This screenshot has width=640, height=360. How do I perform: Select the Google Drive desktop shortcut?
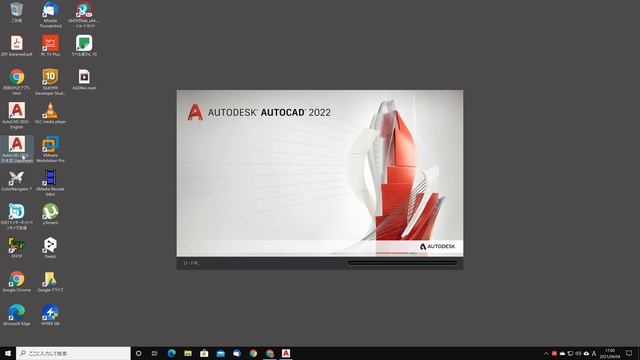(50, 282)
